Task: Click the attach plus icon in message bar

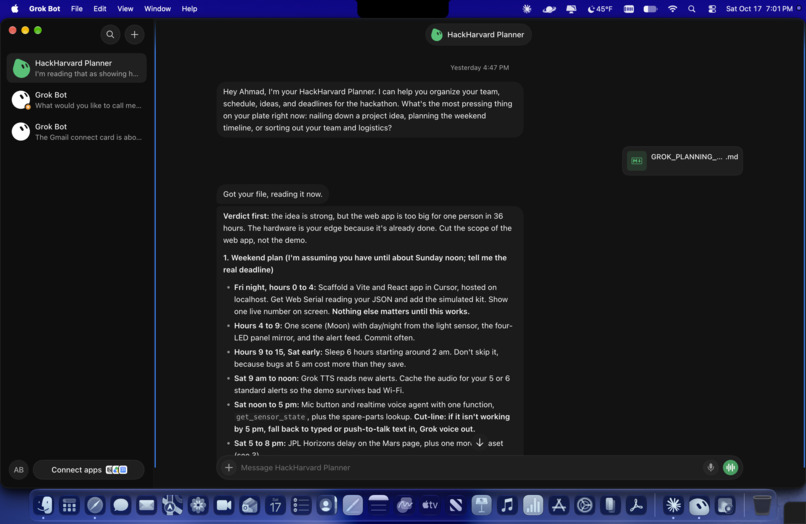Action: pyautogui.click(x=229, y=467)
